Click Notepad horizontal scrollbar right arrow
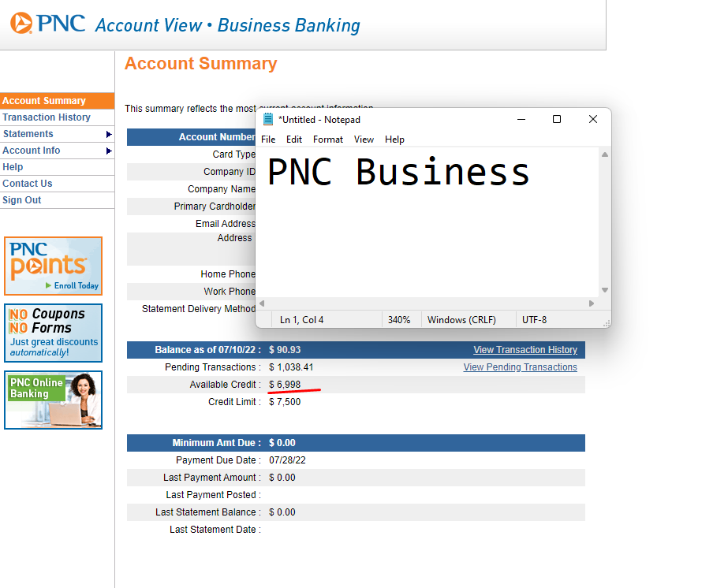The image size is (728, 588). pos(591,303)
